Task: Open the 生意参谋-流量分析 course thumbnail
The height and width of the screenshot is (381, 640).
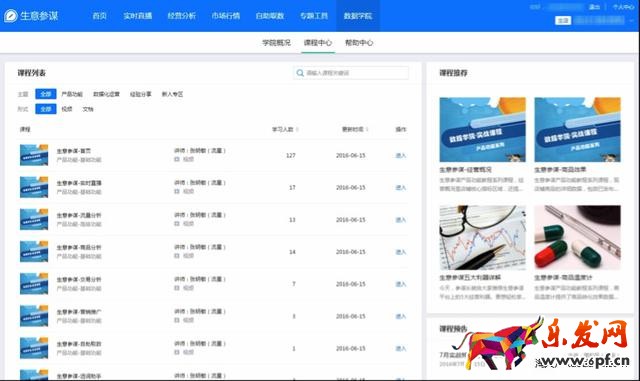Action: [x=34, y=220]
